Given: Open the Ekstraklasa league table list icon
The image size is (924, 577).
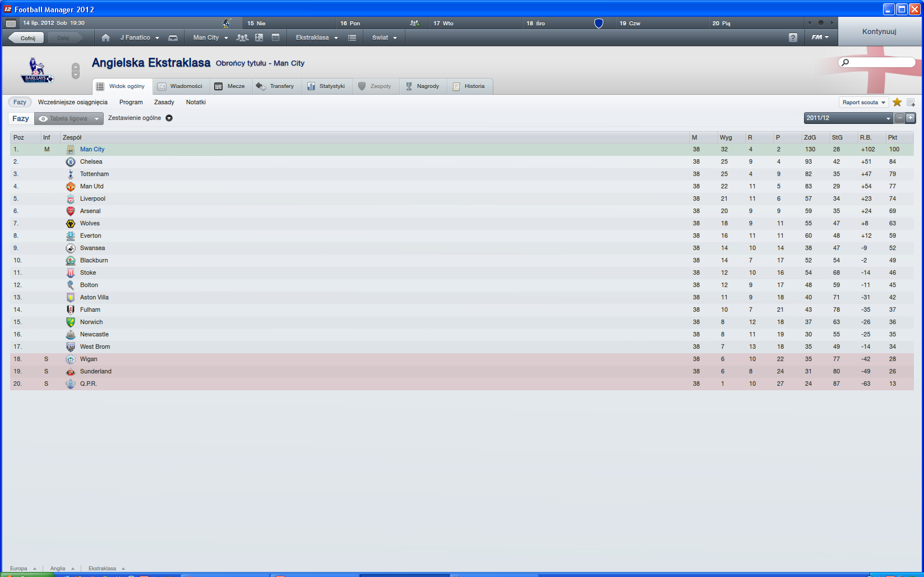Looking at the screenshot, I should pos(352,38).
